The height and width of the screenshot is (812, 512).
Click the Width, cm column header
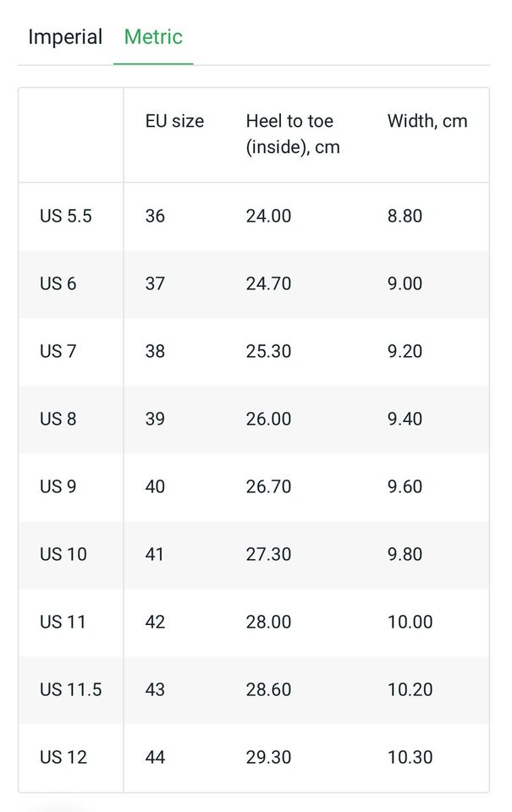[427, 121]
